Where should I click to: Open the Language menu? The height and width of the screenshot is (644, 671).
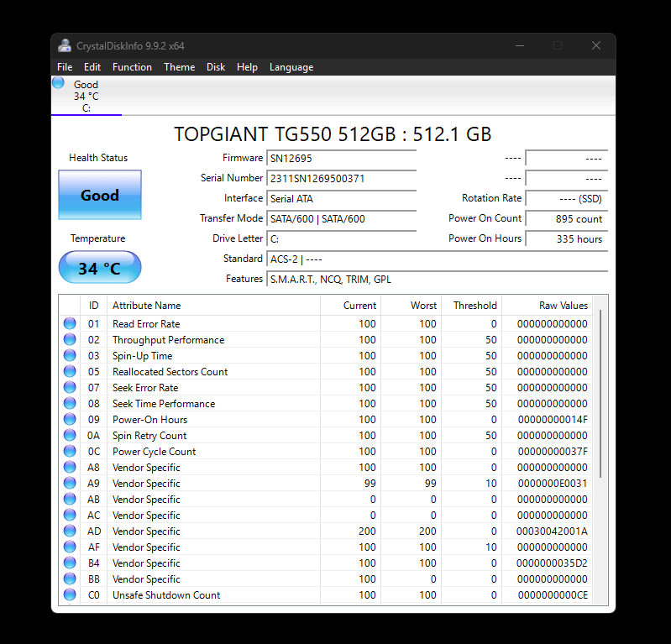tap(291, 67)
